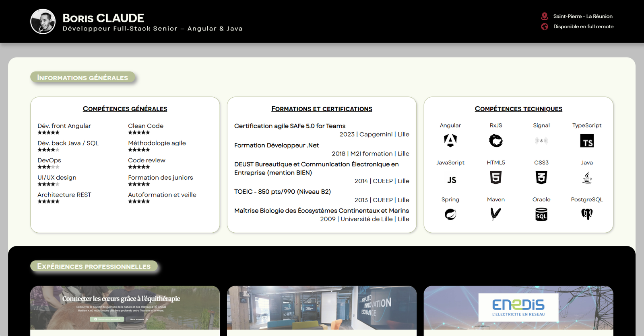
Task: Click the PostgreSQL elephant icon
Action: click(587, 214)
